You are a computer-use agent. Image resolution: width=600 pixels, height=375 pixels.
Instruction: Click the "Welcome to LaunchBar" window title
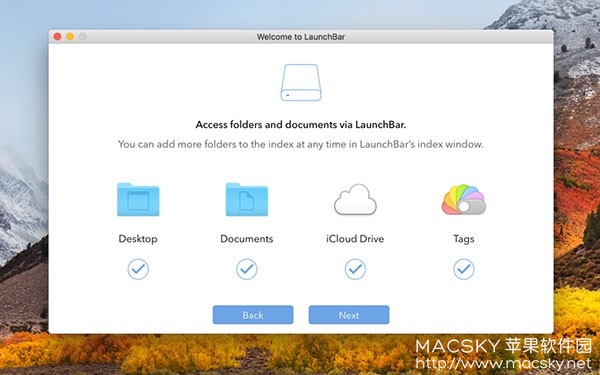[301, 37]
